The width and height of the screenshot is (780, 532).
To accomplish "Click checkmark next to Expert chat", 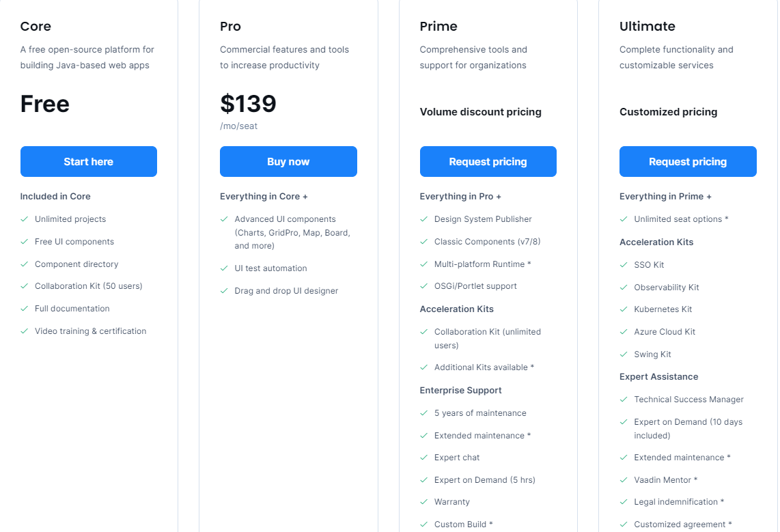I will [423, 458].
